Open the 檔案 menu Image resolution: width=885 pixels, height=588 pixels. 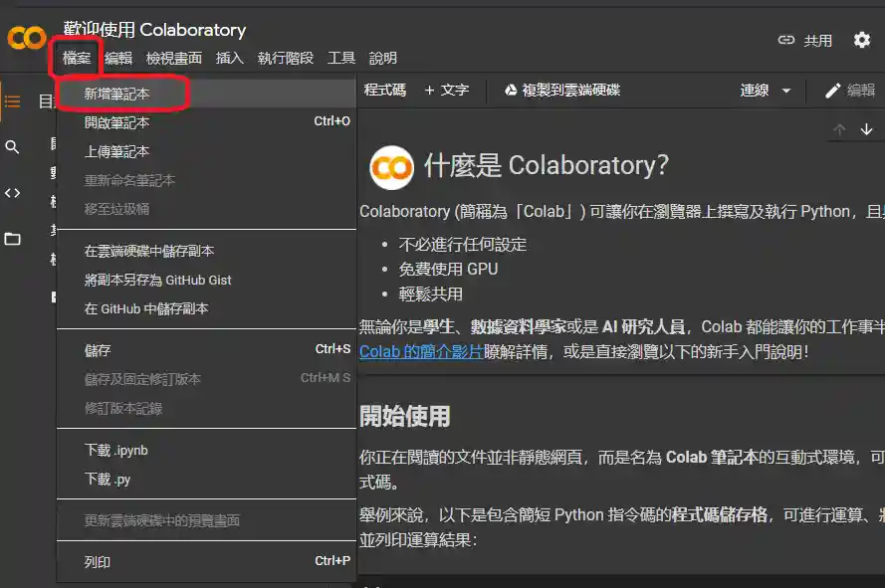(77, 58)
